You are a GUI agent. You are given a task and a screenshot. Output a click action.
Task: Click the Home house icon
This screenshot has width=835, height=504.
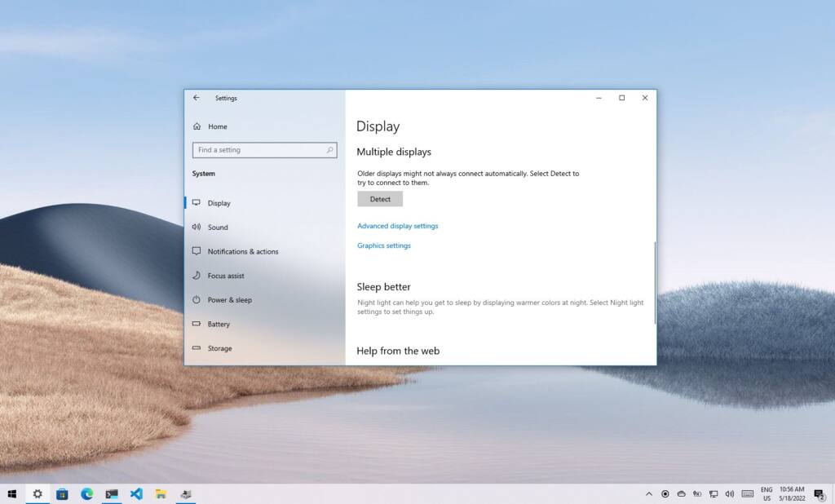point(197,126)
